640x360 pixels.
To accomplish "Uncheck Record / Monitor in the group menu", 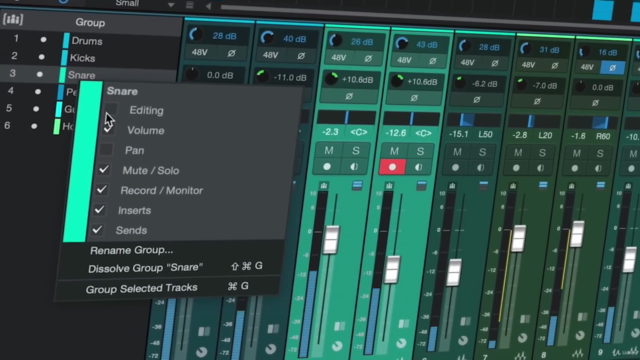I will (102, 189).
